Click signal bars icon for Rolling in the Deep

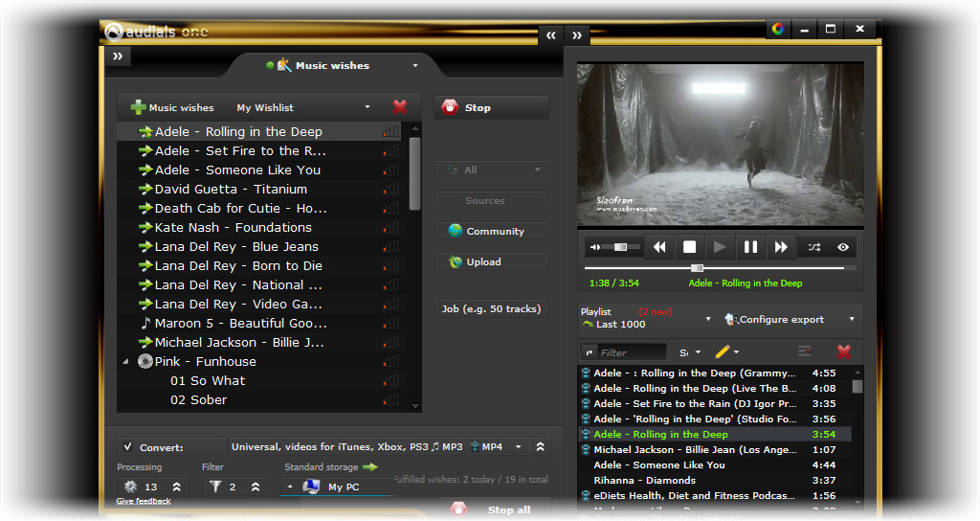click(x=390, y=132)
